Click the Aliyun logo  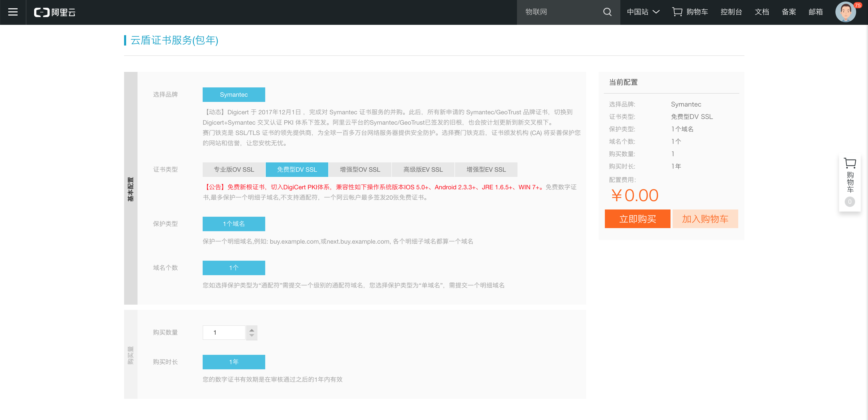tap(55, 12)
